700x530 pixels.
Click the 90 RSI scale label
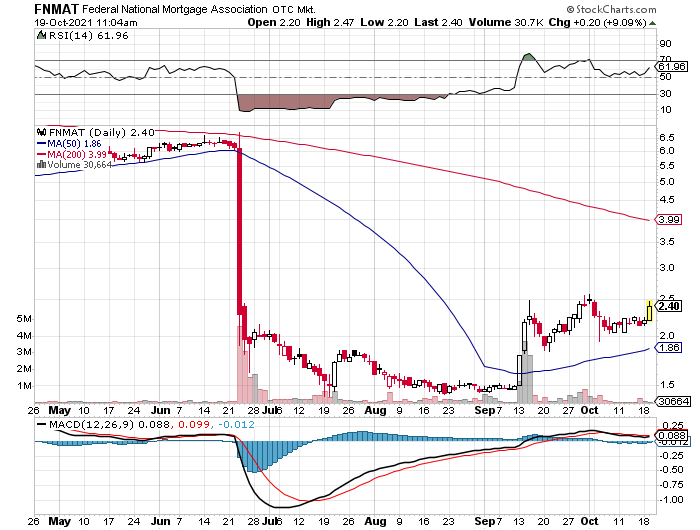point(665,44)
